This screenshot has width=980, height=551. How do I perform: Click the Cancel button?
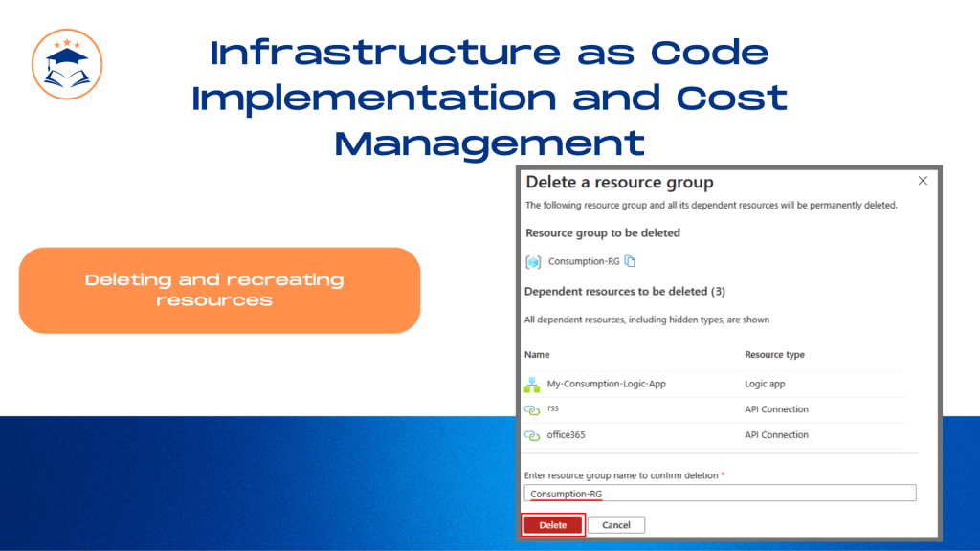615,525
